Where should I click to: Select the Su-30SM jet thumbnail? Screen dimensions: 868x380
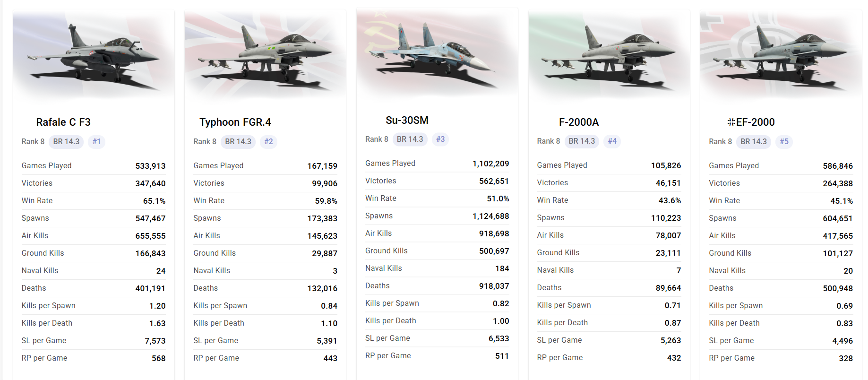[x=437, y=53]
